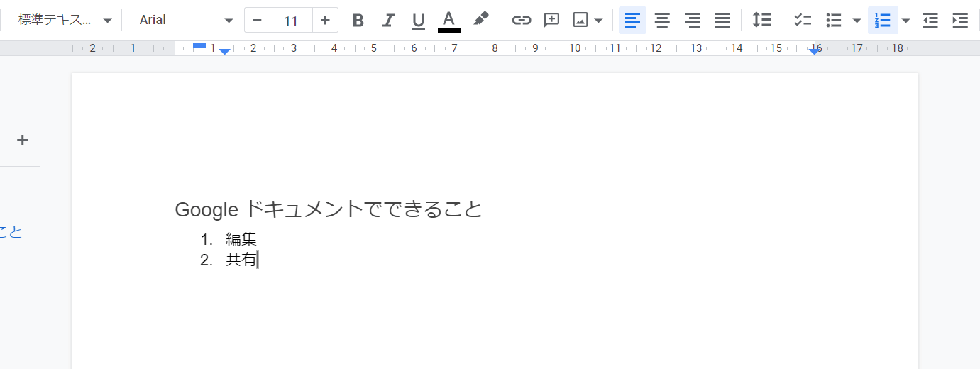
Task: Center align the text
Action: click(x=662, y=21)
